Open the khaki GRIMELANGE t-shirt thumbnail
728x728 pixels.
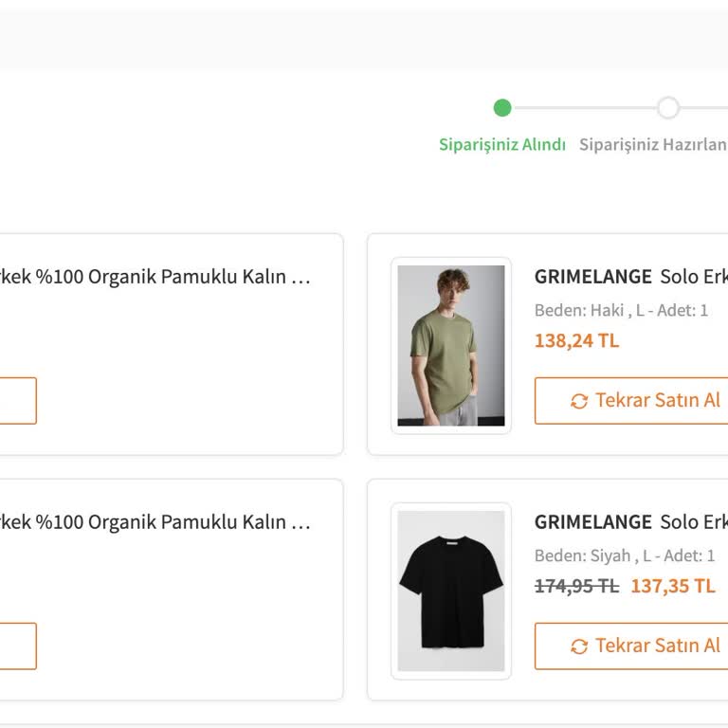coord(451,345)
